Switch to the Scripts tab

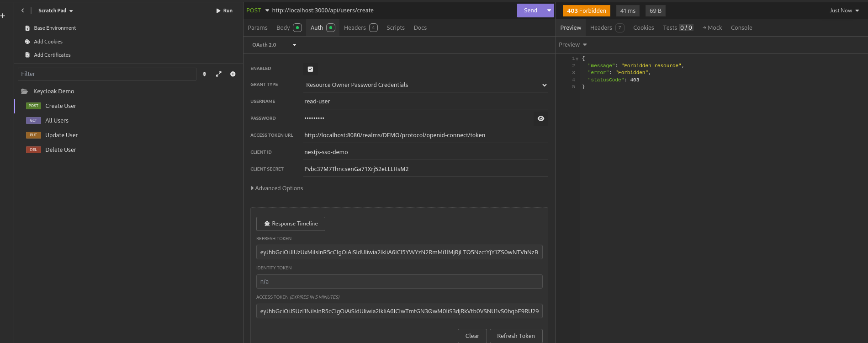(x=396, y=28)
